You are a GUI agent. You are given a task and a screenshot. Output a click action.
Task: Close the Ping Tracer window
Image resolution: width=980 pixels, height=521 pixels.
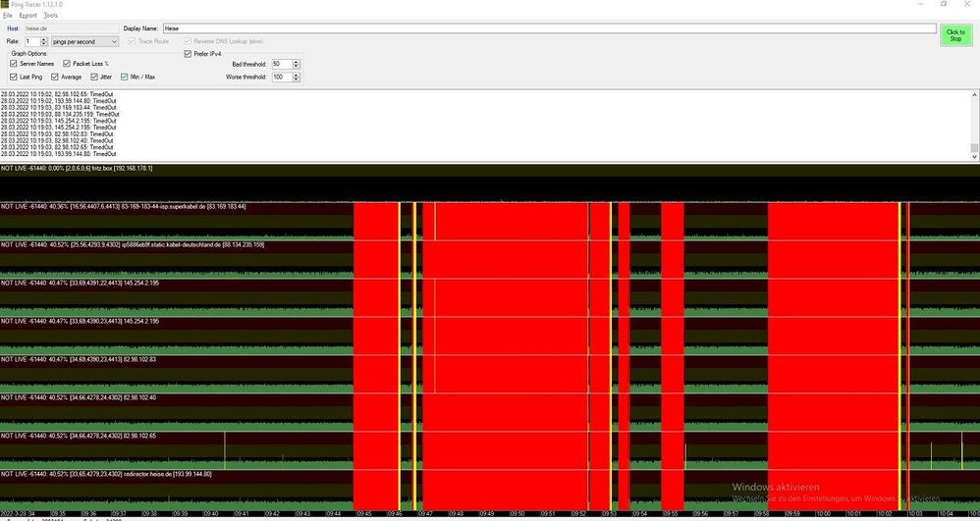tap(967, 4)
